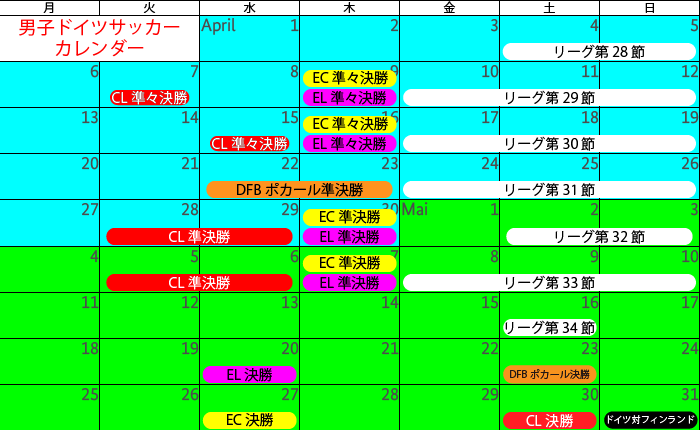This screenshot has height=430, width=700.
Task: Click CL 準決勝 bar in May 5 week
Action: click(x=199, y=282)
